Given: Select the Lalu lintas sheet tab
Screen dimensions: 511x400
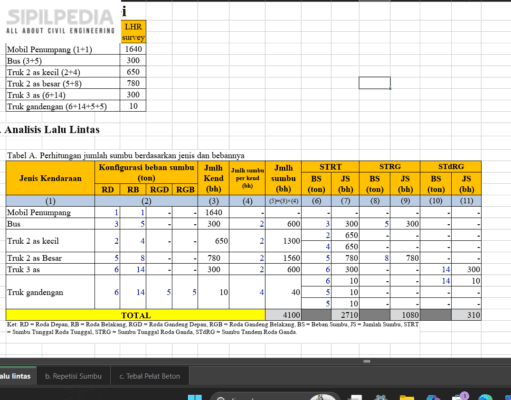Looking at the screenshot, I should [17, 376].
